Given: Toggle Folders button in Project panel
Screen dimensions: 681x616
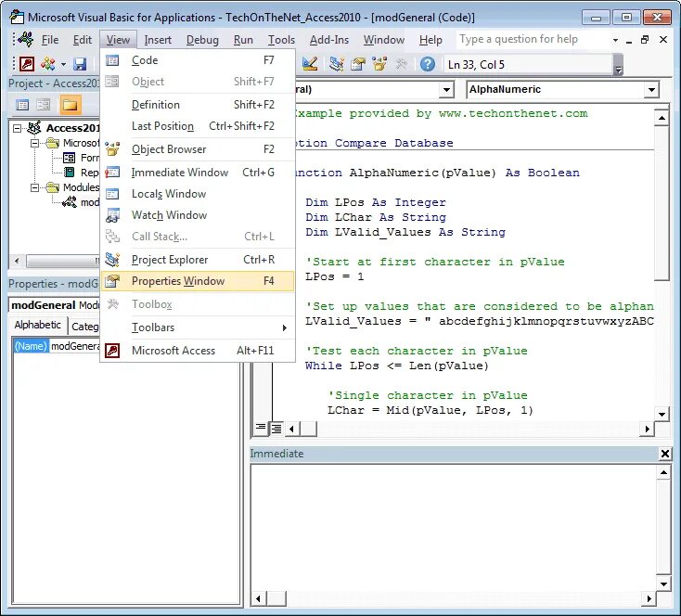Looking at the screenshot, I should (x=71, y=105).
